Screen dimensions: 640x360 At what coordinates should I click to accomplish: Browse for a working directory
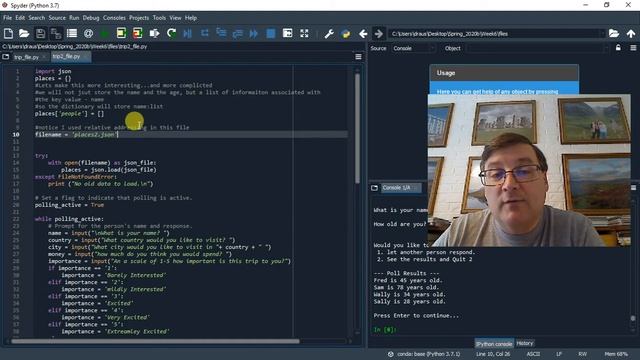pyautogui.click(x=614, y=33)
